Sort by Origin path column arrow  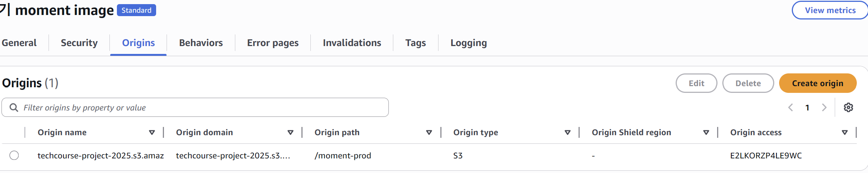pyautogui.click(x=429, y=133)
